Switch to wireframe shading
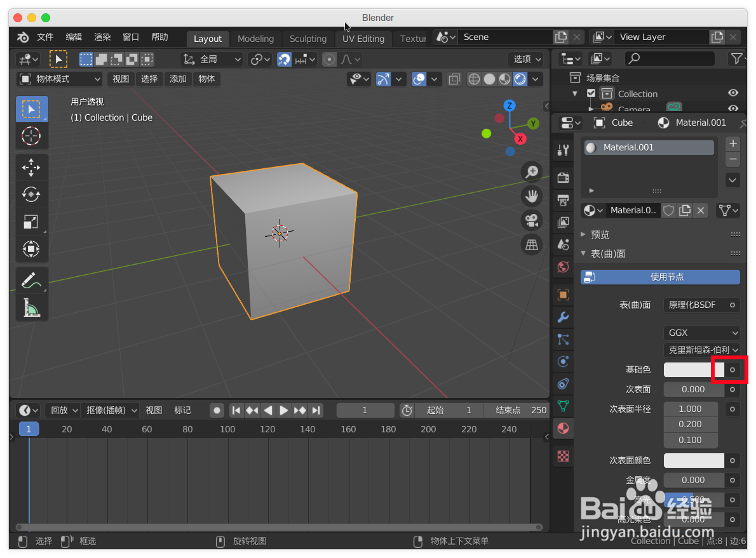 pyautogui.click(x=475, y=79)
